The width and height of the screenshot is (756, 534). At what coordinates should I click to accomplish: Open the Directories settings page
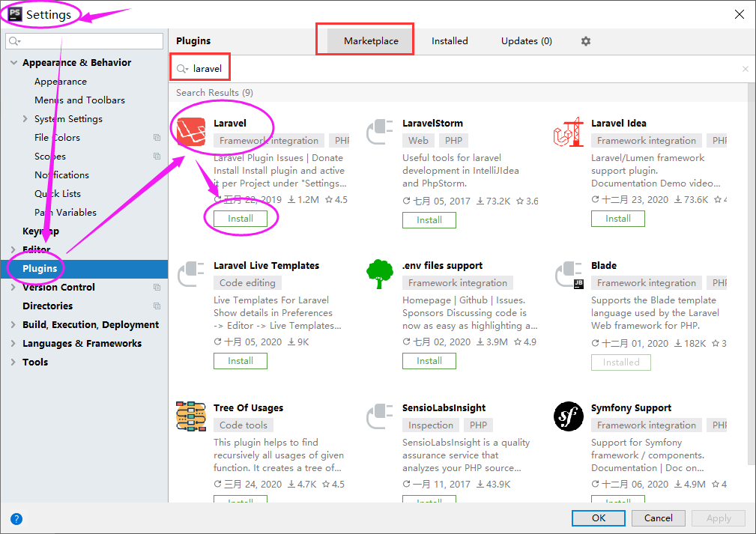(47, 306)
